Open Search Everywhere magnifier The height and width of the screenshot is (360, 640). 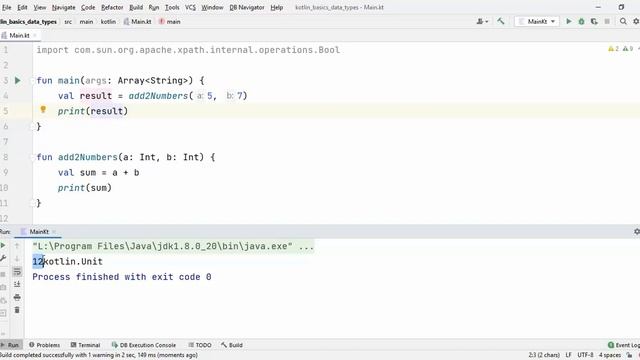(623, 21)
